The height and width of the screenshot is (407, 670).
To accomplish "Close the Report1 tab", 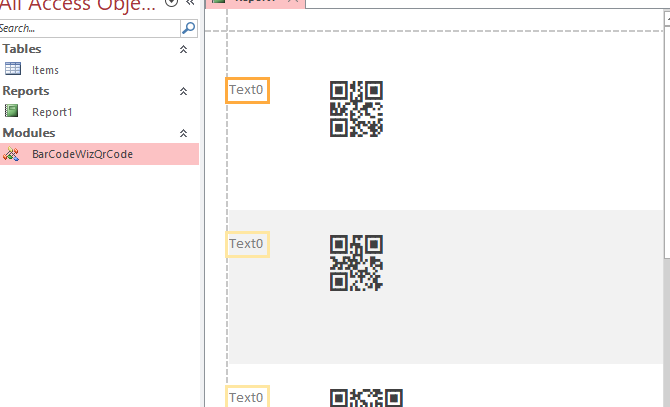I will coord(293,2).
